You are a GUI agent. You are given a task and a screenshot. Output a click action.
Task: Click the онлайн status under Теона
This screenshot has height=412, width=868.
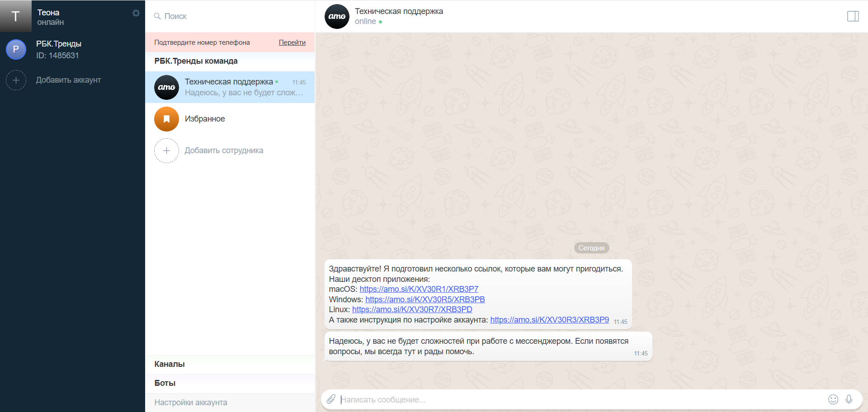click(51, 22)
